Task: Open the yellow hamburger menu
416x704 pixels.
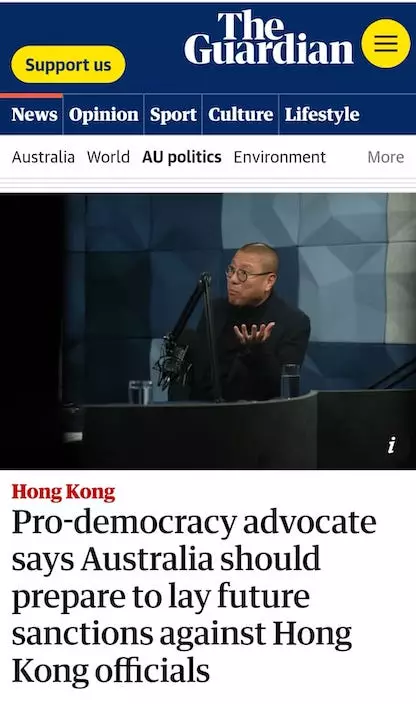Action: pos(385,44)
